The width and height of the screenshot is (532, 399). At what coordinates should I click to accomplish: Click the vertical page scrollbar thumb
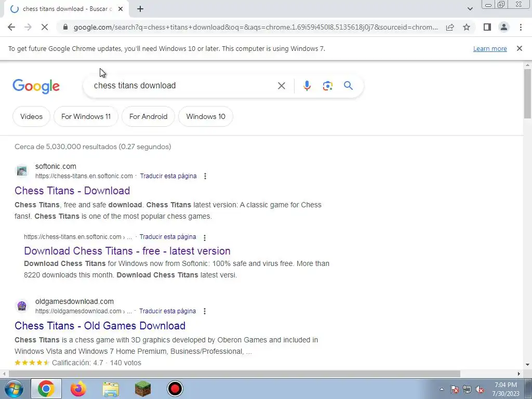pos(527,94)
